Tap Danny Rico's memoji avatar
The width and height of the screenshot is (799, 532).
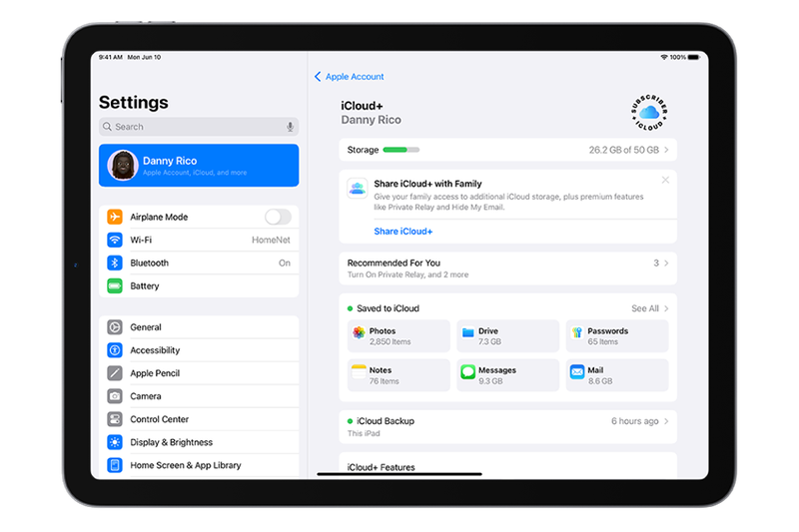(x=123, y=165)
